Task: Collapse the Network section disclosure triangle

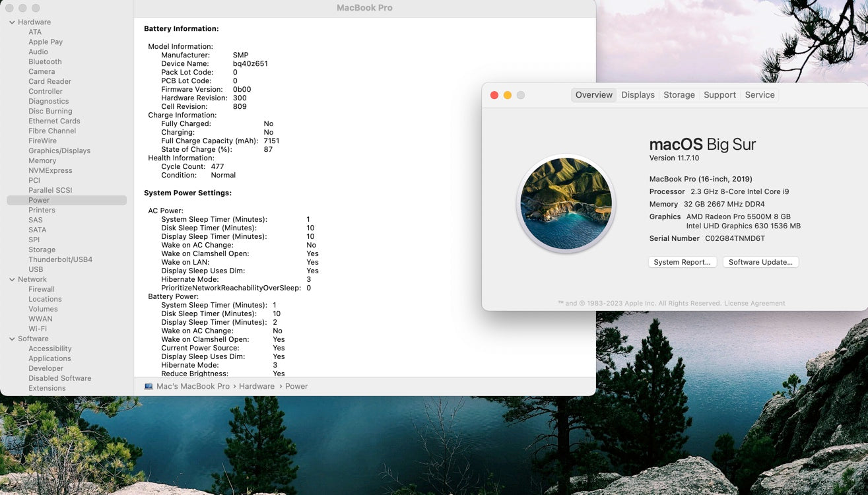Action: coord(12,280)
